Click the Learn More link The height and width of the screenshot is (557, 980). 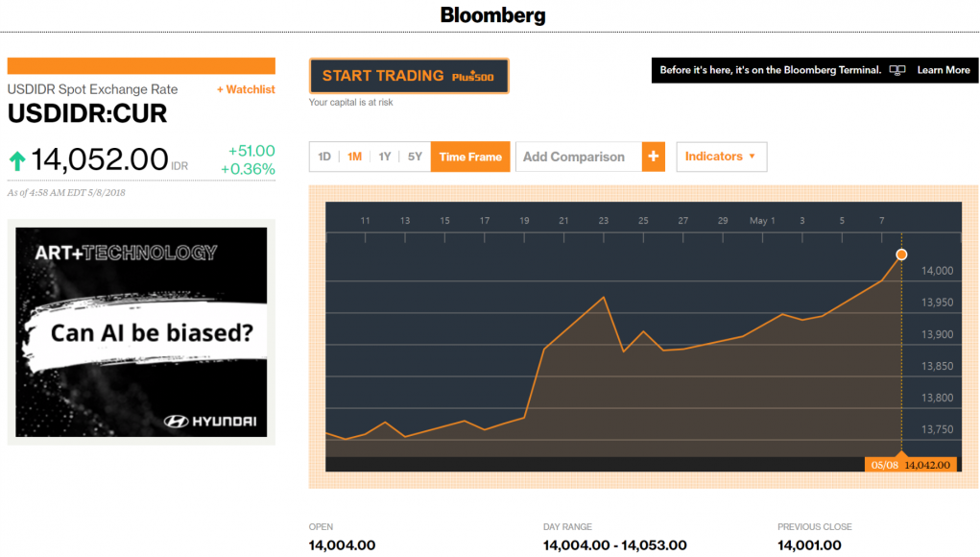point(944,70)
